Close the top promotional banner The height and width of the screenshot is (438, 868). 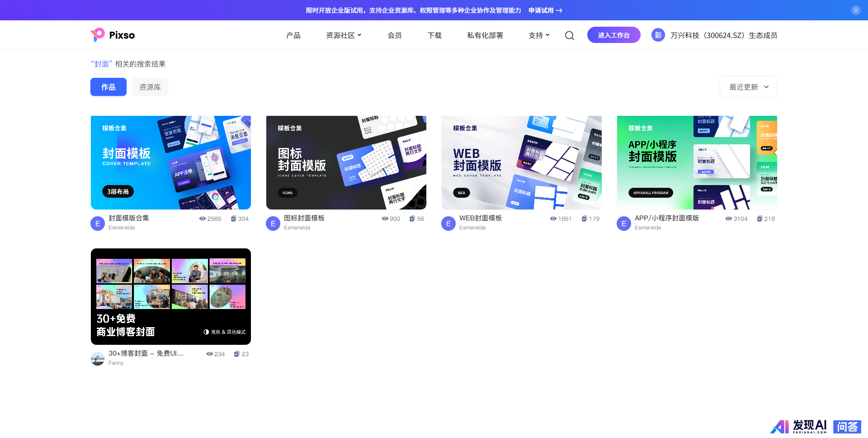pos(856,10)
